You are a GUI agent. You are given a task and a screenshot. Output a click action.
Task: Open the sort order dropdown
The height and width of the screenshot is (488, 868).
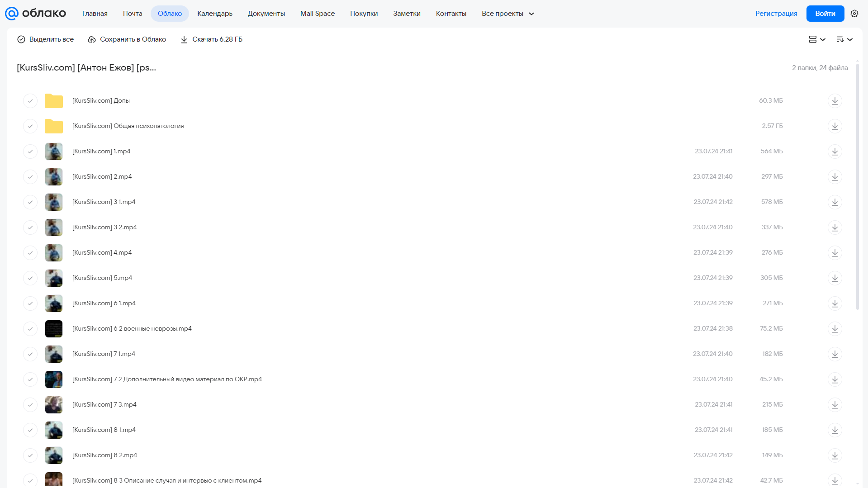(x=844, y=39)
